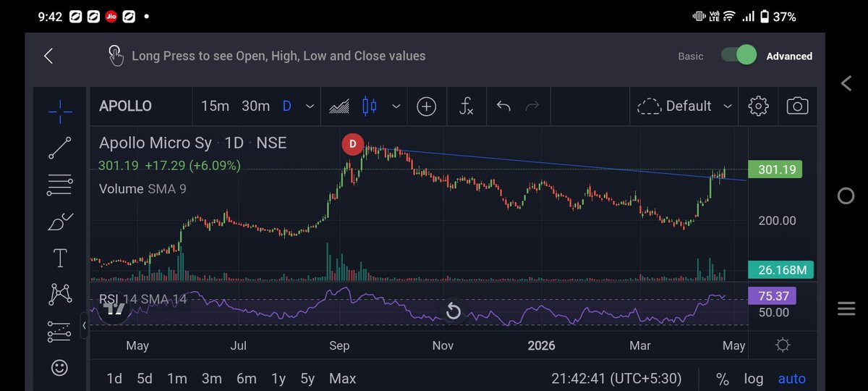Open the prediction and measurement tool
The height and width of the screenshot is (391, 868).
(59, 331)
